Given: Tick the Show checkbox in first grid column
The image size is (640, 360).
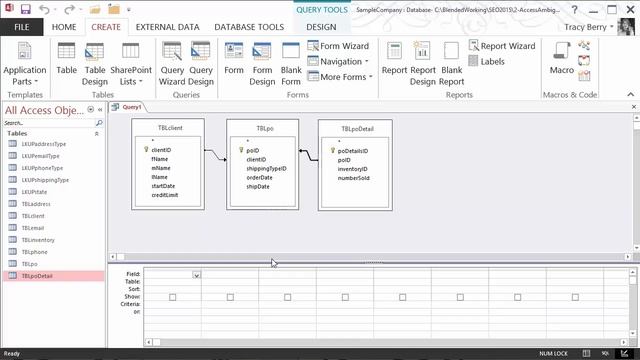Looking at the screenshot, I should coord(173,297).
